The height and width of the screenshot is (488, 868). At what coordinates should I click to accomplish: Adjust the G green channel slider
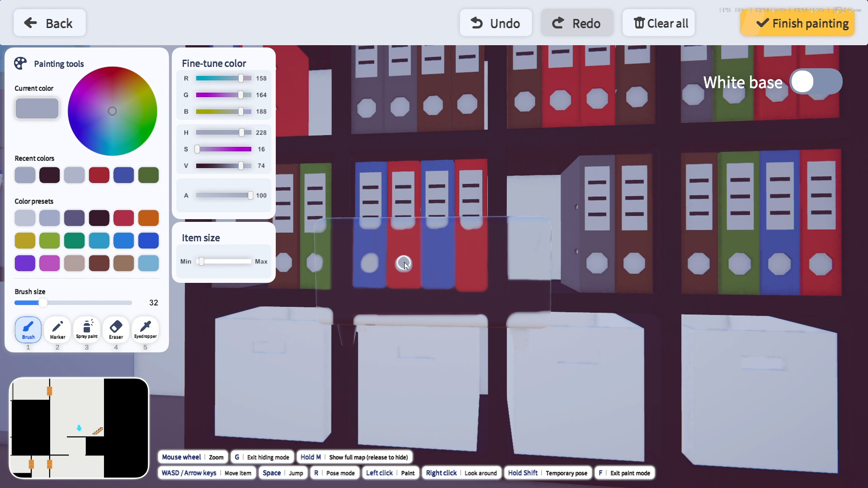223,95
